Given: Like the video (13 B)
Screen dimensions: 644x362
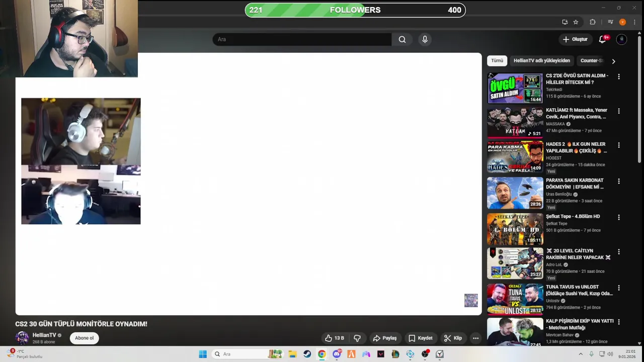Looking at the screenshot, I should (x=335, y=338).
